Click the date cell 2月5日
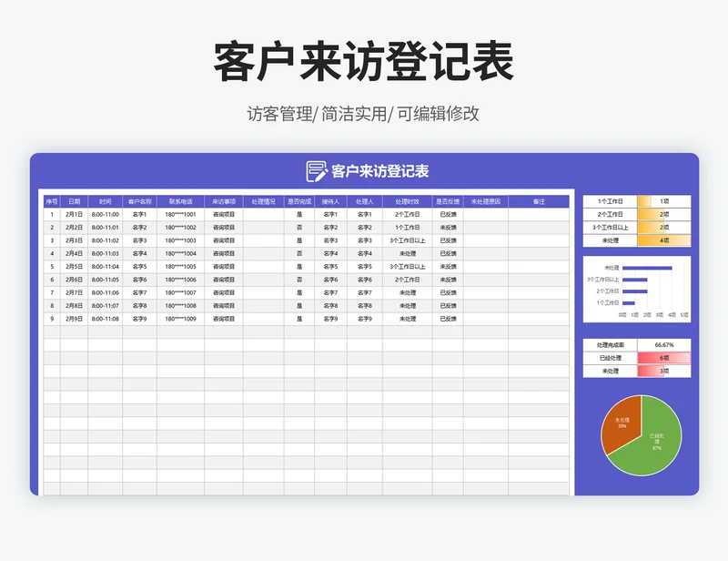The image size is (728, 561). click(75, 267)
